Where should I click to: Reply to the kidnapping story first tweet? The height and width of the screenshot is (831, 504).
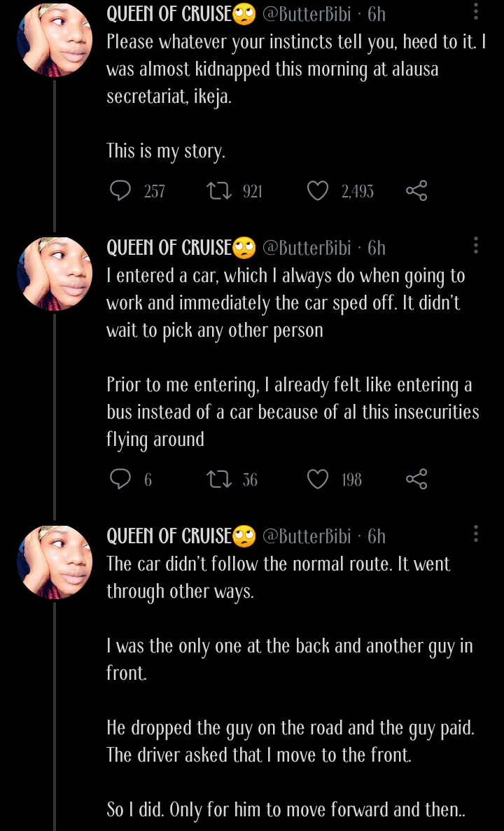(120, 190)
